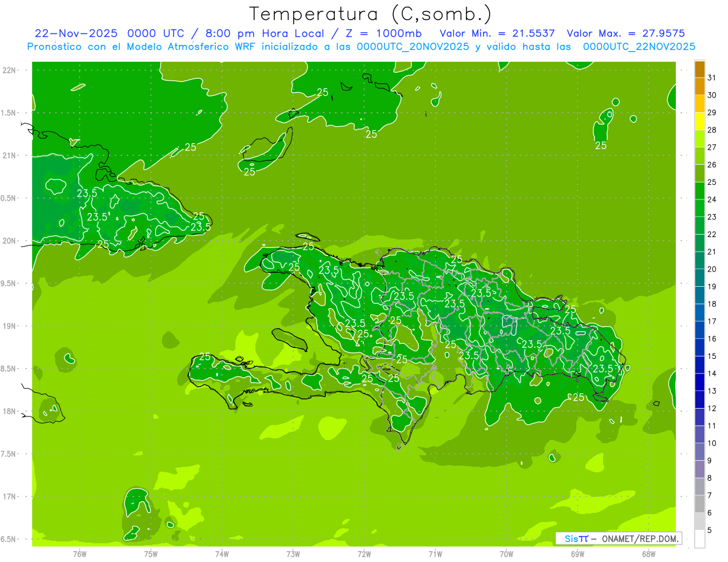Click the '0000 UTC' time in the blue header line

click(x=156, y=33)
